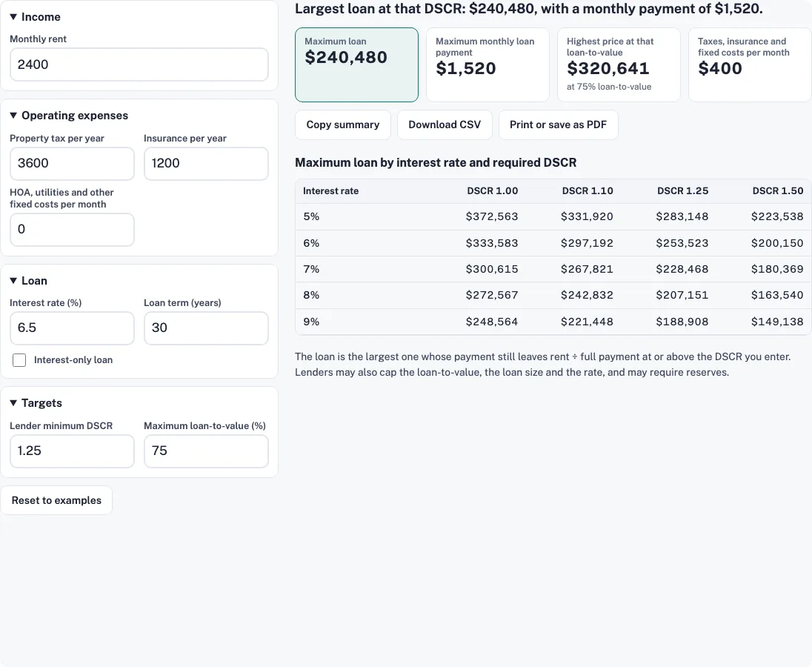Screen dimensions: 812x667
Task: Select the 9% interest rate row label
Action: coord(311,322)
